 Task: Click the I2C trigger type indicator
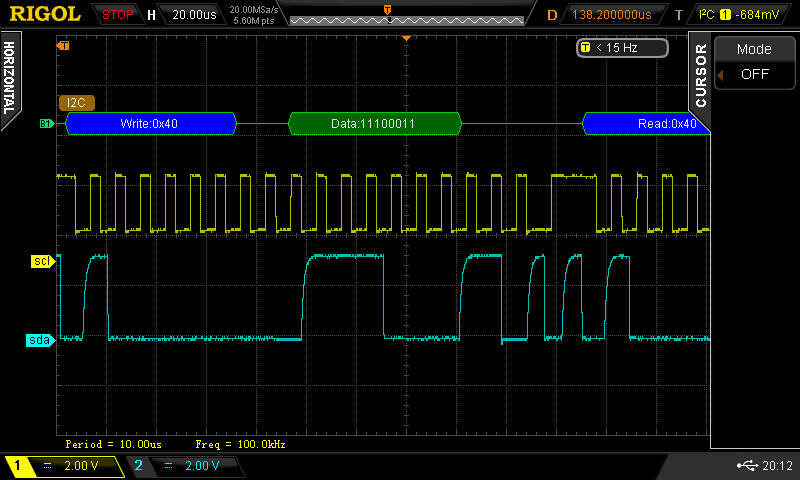(x=707, y=14)
